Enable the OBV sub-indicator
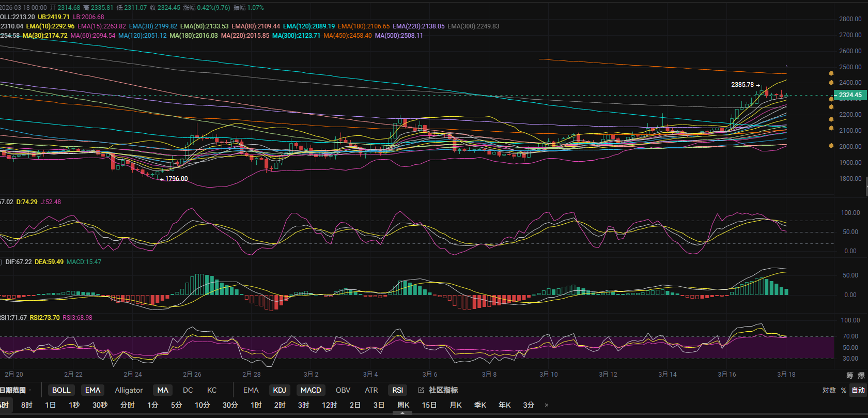Viewport: 868px width, 418px height. [x=343, y=390]
